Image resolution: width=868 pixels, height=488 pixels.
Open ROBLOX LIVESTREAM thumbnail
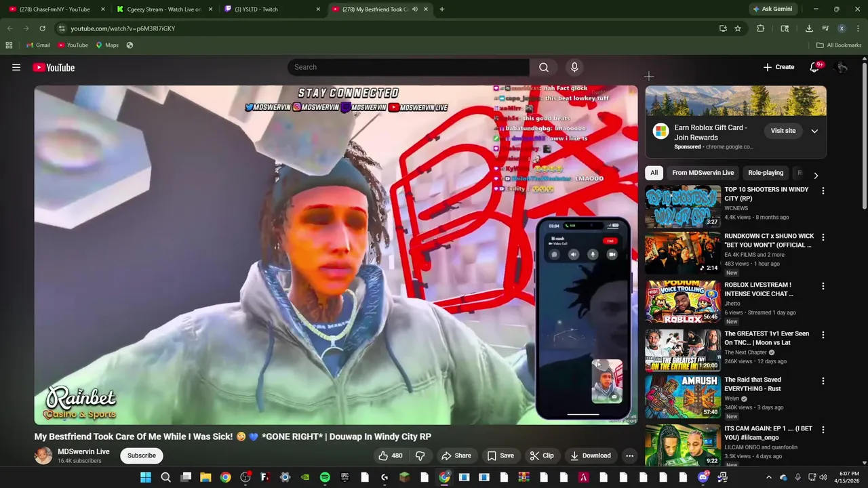pos(683,302)
